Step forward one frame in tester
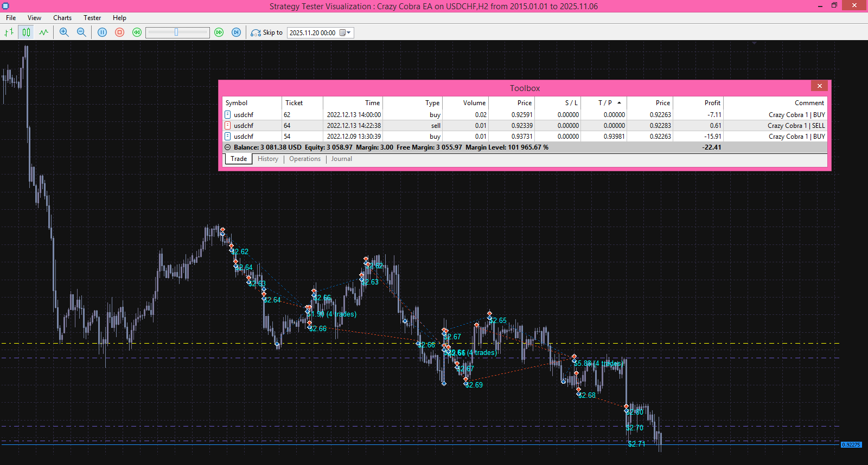The height and width of the screenshot is (465, 868). pos(236,33)
